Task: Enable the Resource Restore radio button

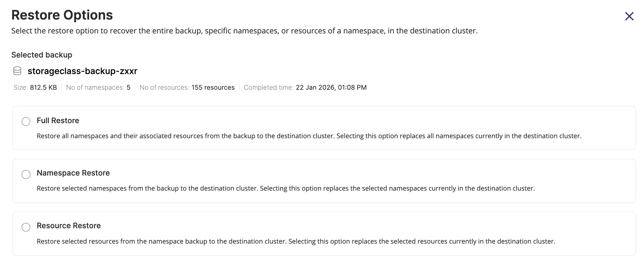Action: click(x=26, y=227)
